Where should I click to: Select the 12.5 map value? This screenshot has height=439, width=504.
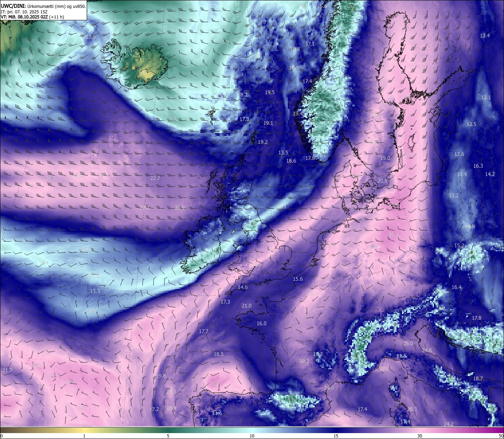coord(471,124)
